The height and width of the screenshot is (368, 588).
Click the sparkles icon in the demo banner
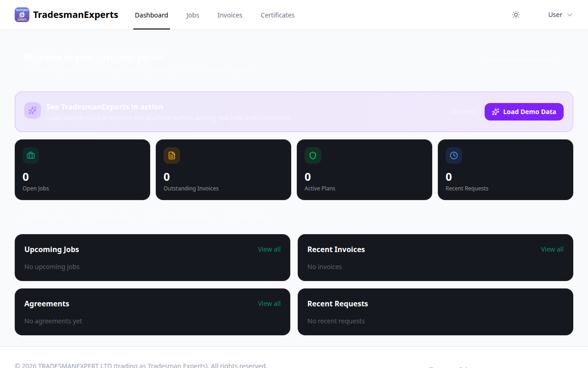point(32,110)
